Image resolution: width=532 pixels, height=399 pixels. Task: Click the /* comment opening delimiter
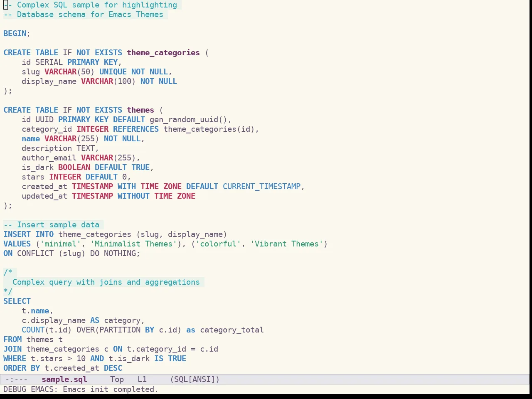point(8,273)
